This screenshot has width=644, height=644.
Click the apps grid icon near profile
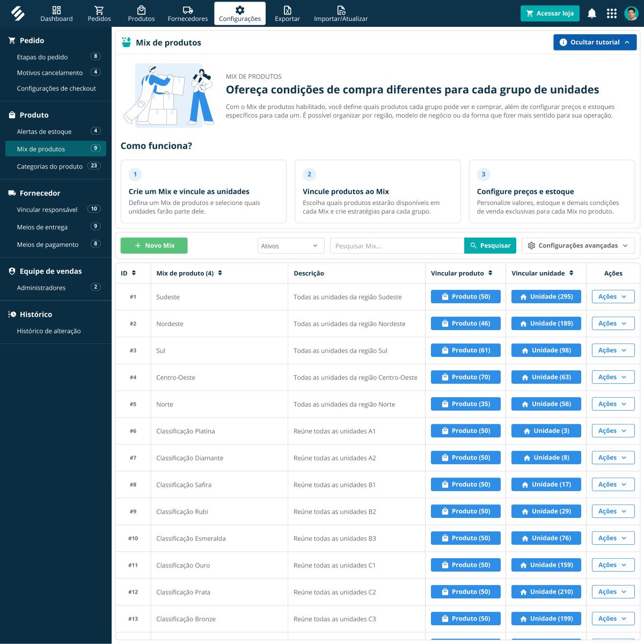[612, 13]
